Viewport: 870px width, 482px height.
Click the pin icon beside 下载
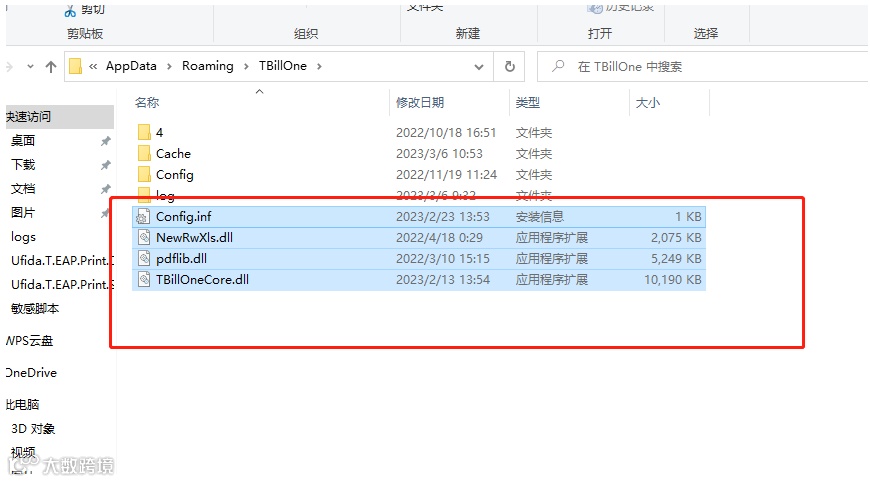coord(105,165)
